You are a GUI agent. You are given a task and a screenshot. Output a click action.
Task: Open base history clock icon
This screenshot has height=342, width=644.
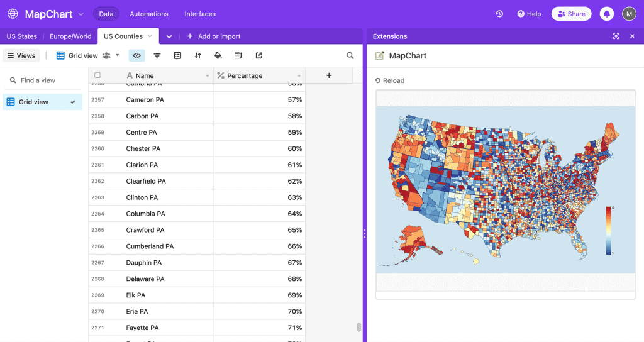(499, 14)
